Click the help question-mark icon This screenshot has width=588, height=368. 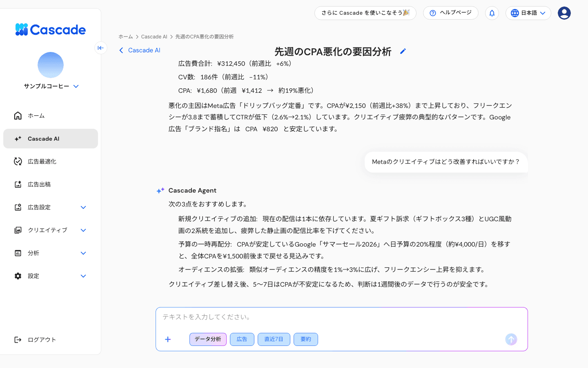433,13
